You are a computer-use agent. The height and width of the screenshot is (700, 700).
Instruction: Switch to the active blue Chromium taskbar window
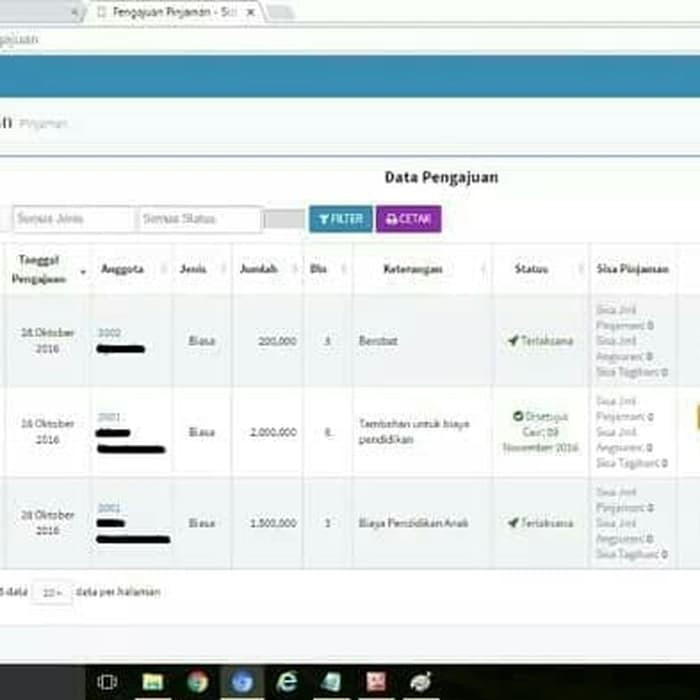(x=242, y=682)
